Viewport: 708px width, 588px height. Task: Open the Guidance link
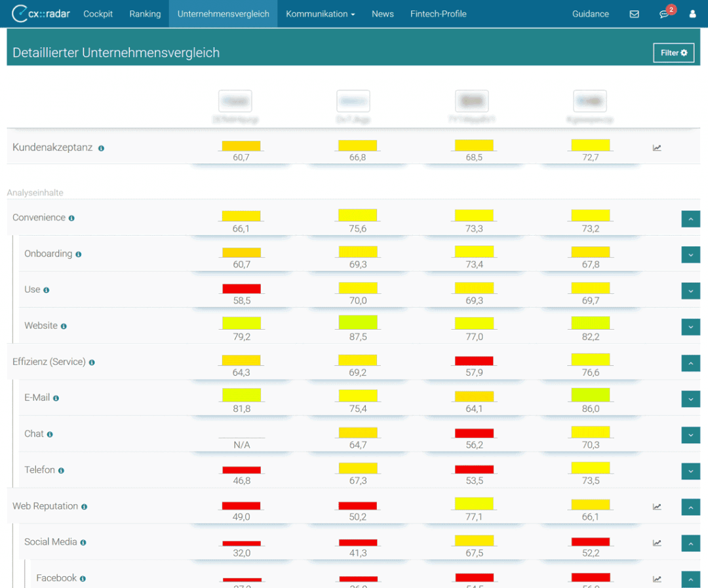590,14
